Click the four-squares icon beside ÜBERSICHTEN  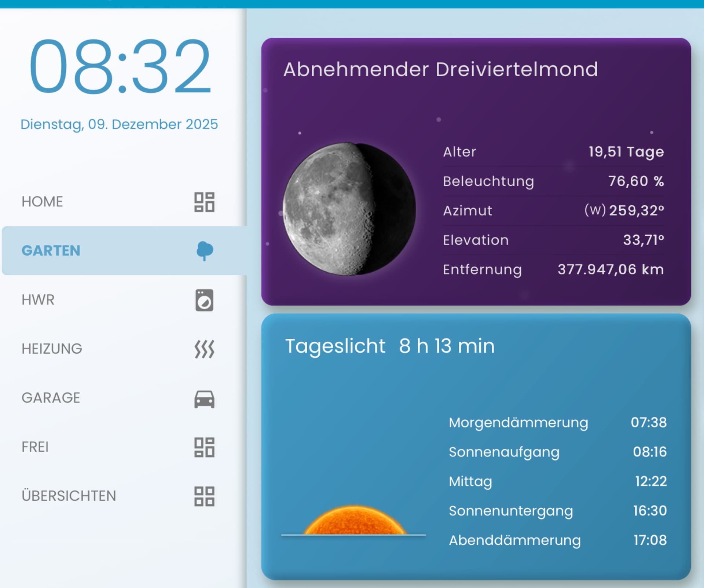[x=204, y=496]
